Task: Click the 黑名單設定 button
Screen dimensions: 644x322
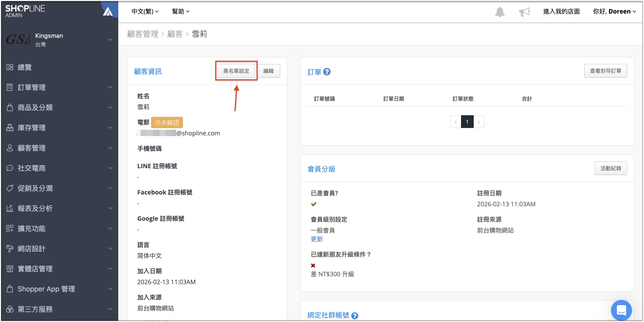Action: click(x=236, y=71)
